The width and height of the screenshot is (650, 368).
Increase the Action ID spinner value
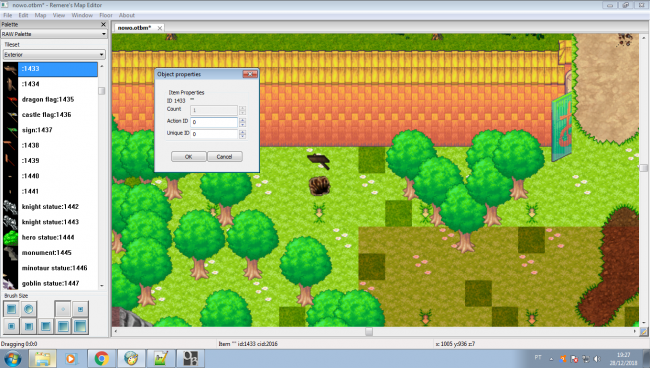click(243, 120)
